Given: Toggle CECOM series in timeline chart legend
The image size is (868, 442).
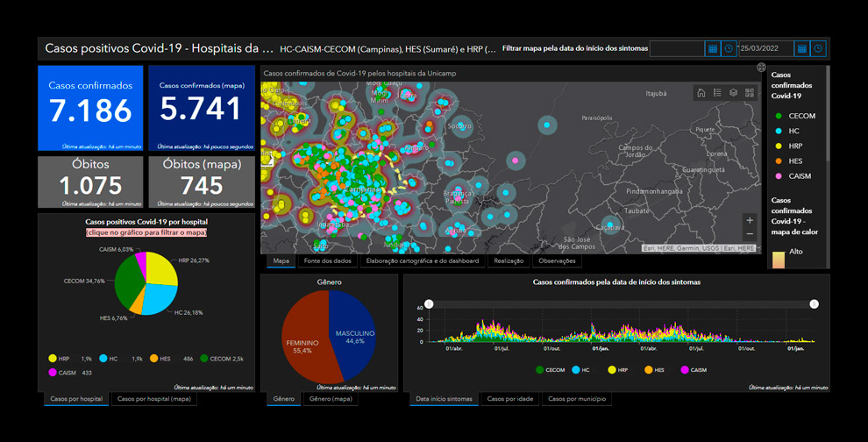Looking at the screenshot, I should [x=550, y=370].
